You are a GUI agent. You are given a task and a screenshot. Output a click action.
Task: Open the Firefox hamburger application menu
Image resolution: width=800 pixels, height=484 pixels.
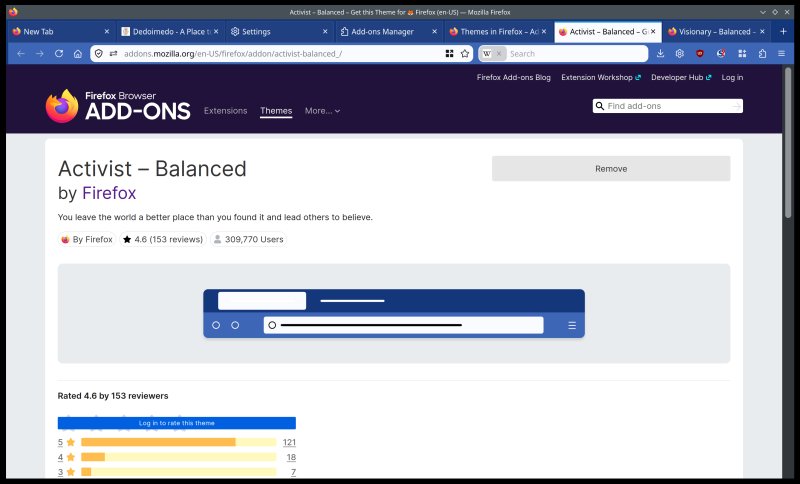[781, 54]
